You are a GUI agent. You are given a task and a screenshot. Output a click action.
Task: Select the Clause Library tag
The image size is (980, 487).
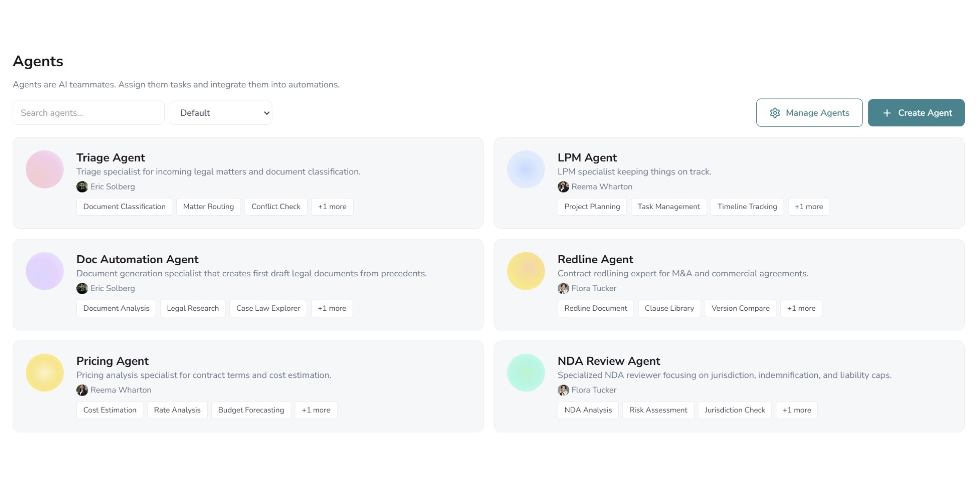point(669,308)
